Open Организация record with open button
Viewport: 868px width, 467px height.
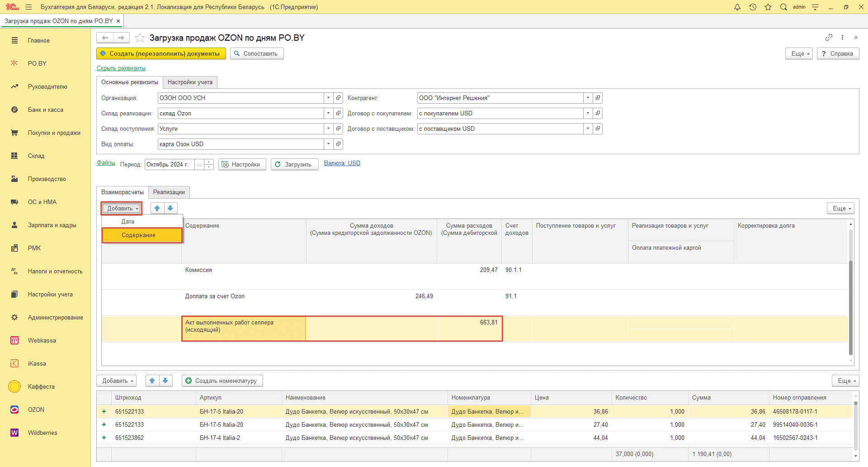(x=338, y=98)
